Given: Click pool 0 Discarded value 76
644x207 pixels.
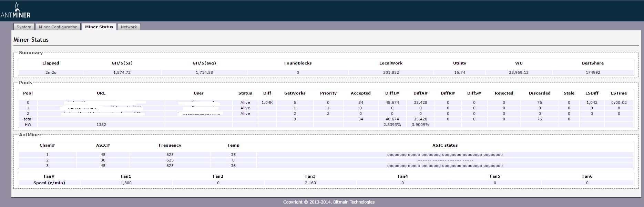Looking at the screenshot, I should click(540, 102).
